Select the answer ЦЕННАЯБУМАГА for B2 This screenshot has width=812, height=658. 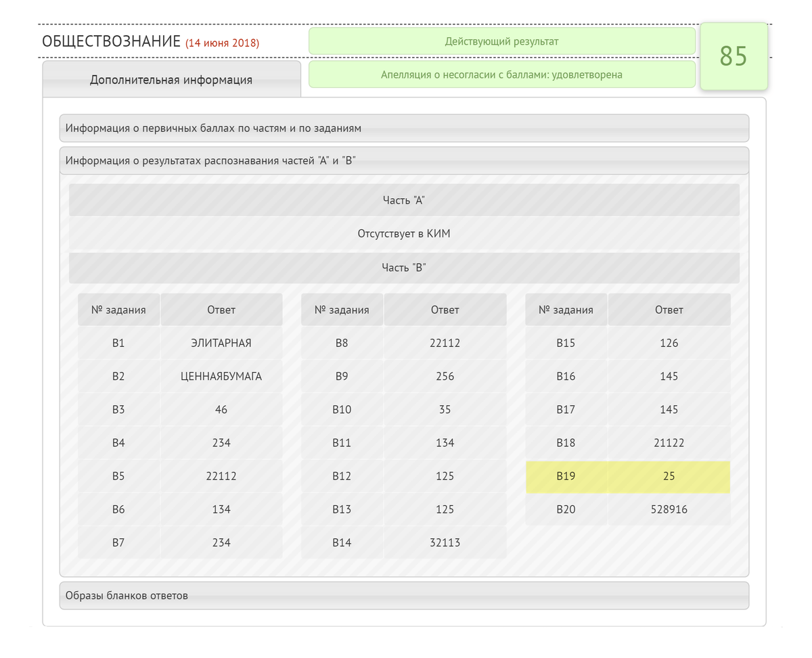pyautogui.click(x=221, y=377)
